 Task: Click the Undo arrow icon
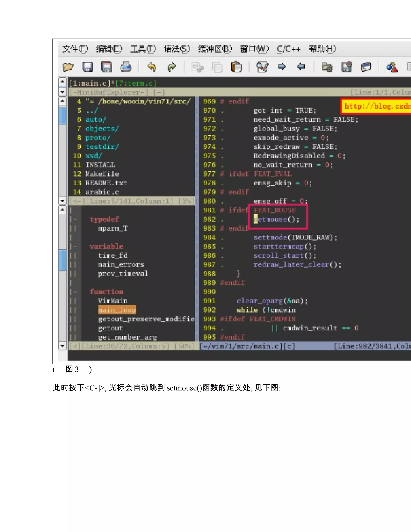click(152, 67)
